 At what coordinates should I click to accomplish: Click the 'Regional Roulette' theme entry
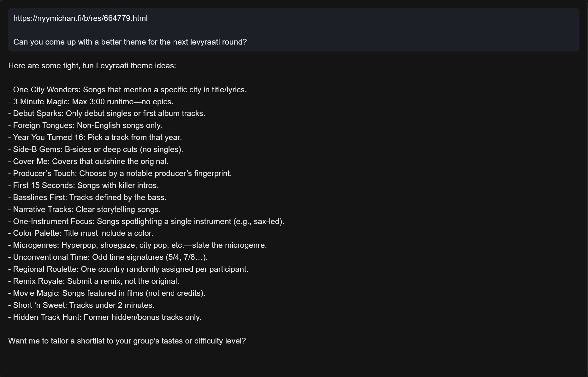128,269
